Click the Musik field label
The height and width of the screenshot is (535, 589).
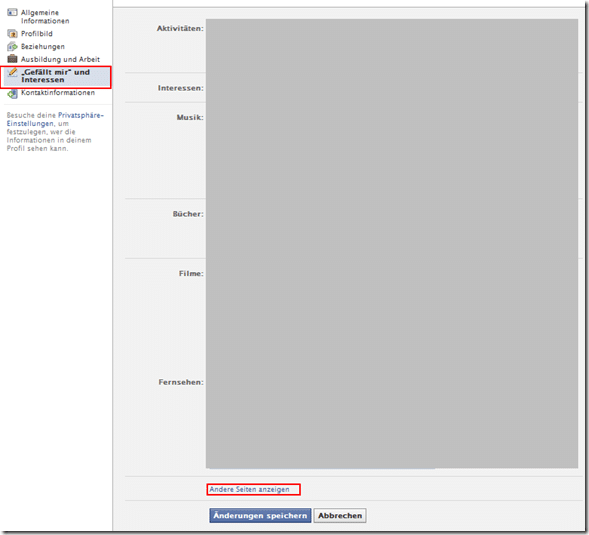(190, 118)
